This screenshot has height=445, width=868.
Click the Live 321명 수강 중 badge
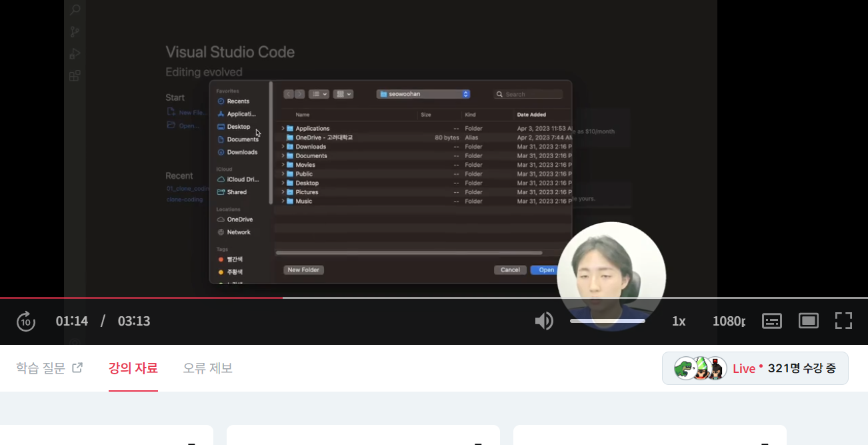coord(755,368)
